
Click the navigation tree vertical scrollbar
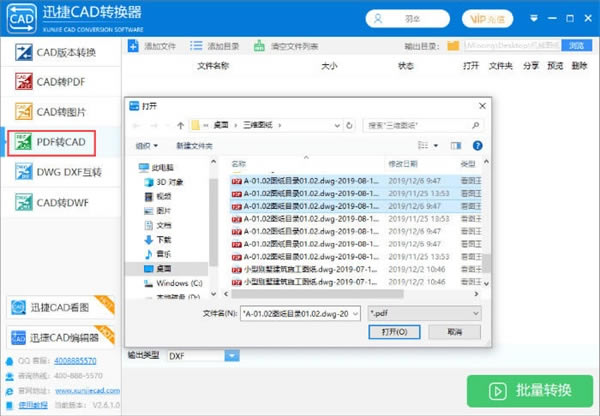tap(214, 222)
